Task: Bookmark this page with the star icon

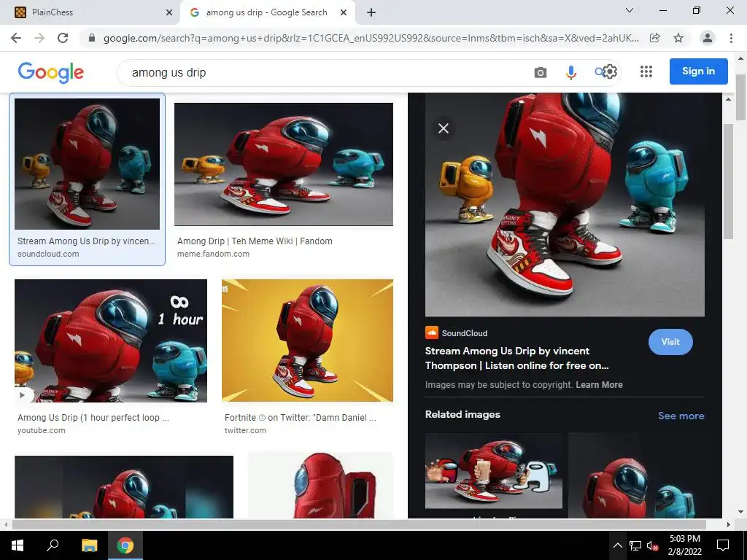Action: (x=678, y=38)
